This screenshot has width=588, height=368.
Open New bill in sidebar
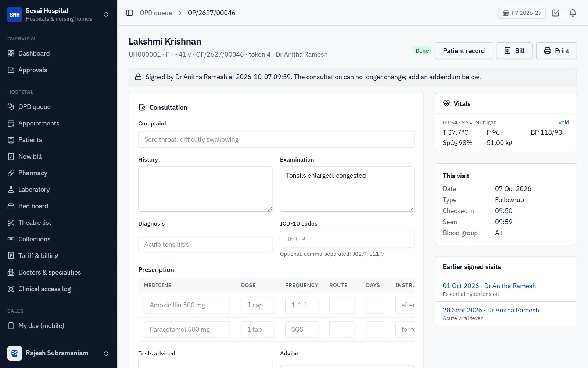[58, 156]
